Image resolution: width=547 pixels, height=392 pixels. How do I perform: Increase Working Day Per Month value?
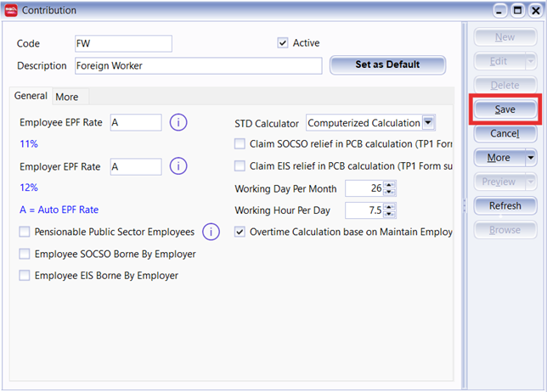coord(389,185)
